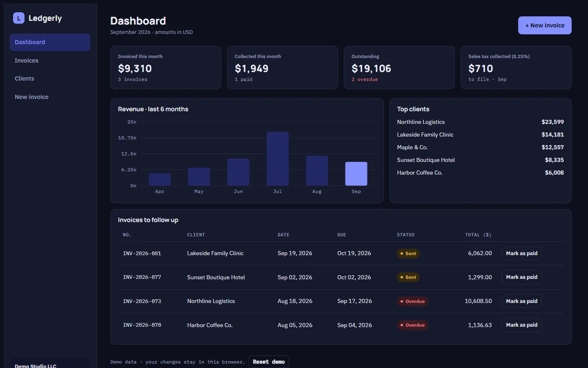Mark invoice INV-2026-070 as paid
Image resolution: width=588 pixels, height=368 pixels.
tap(521, 325)
